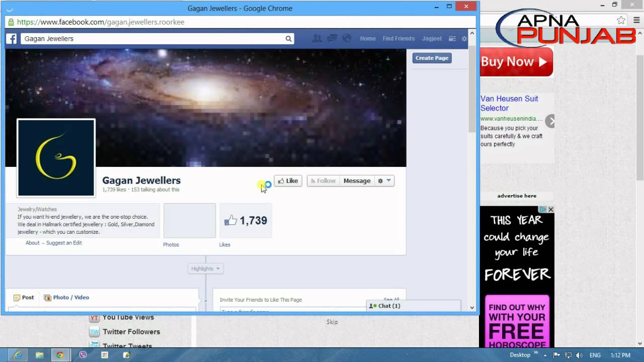Click advertise here link
This screenshot has width=644, height=362.
[x=517, y=196]
